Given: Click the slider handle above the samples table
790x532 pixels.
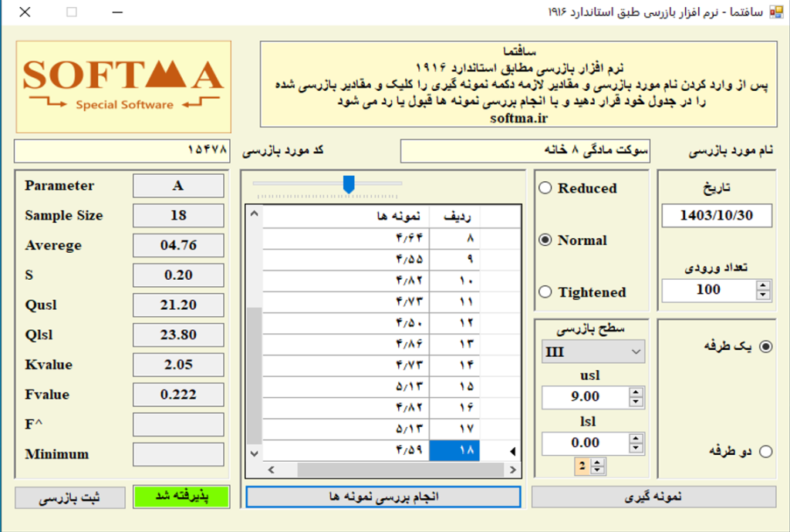Looking at the screenshot, I should pyautogui.click(x=349, y=184).
